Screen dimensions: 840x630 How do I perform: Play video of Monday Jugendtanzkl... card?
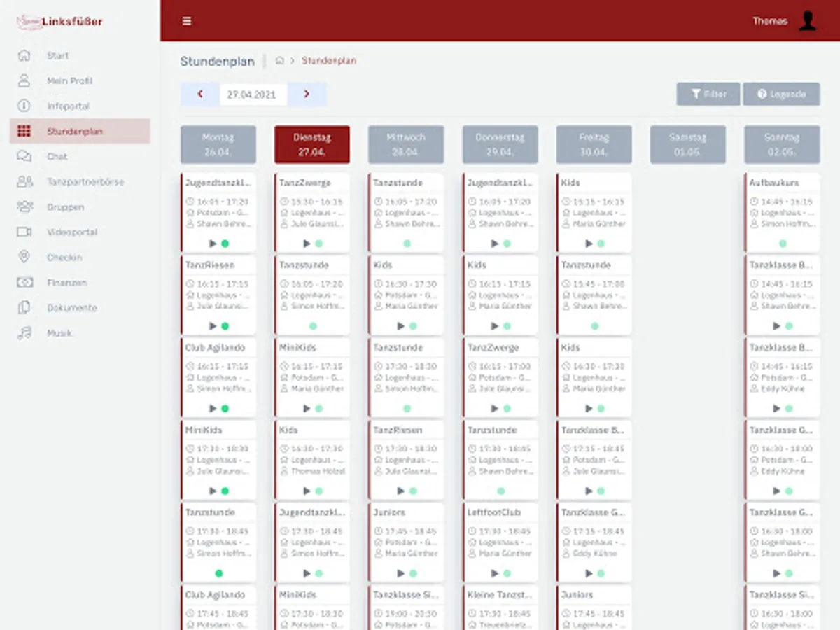pyautogui.click(x=213, y=244)
